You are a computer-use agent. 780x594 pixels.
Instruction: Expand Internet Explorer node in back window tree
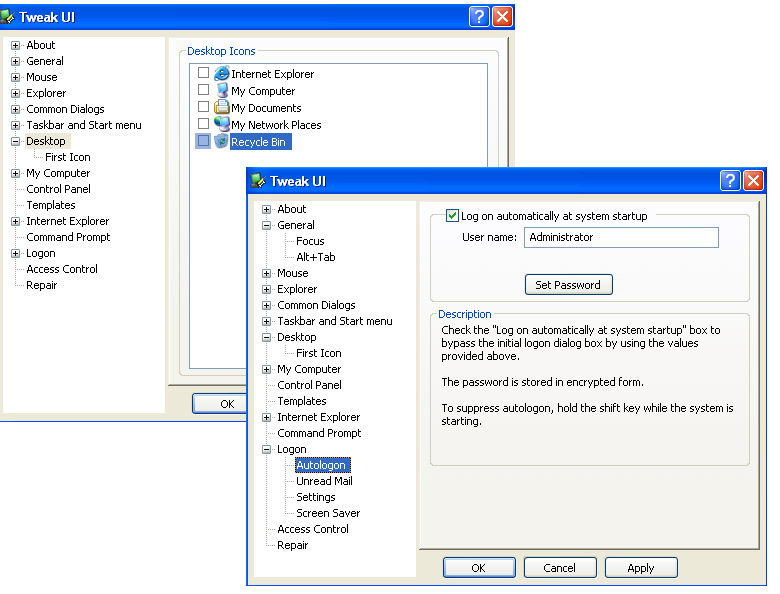tap(15, 221)
